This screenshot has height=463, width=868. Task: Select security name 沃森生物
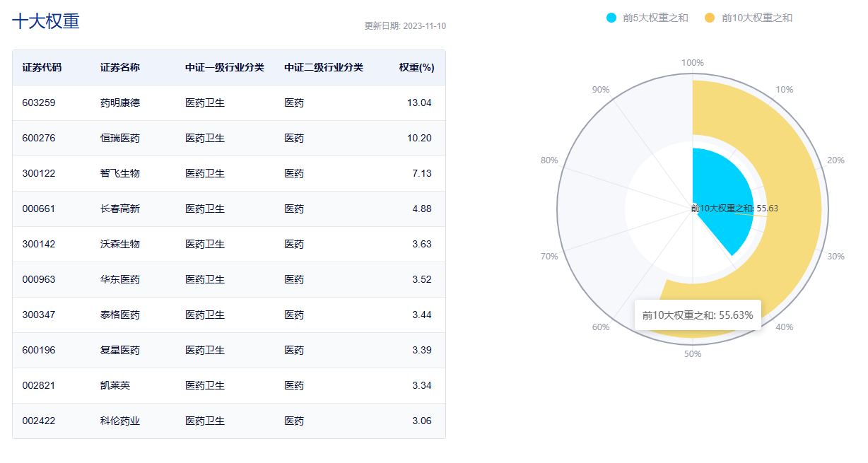[x=120, y=244]
